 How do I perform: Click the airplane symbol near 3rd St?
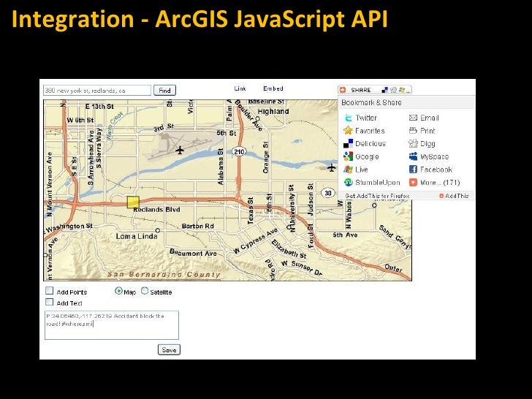[x=180, y=150]
